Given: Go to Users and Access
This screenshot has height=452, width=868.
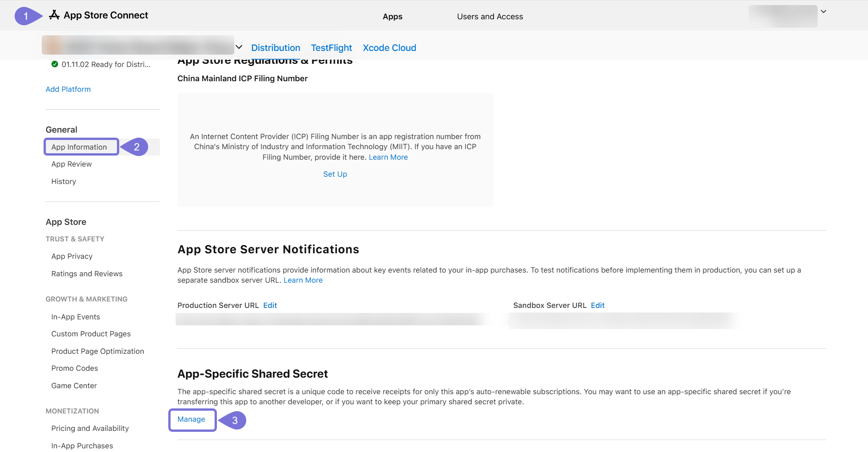Looking at the screenshot, I should tap(490, 17).
